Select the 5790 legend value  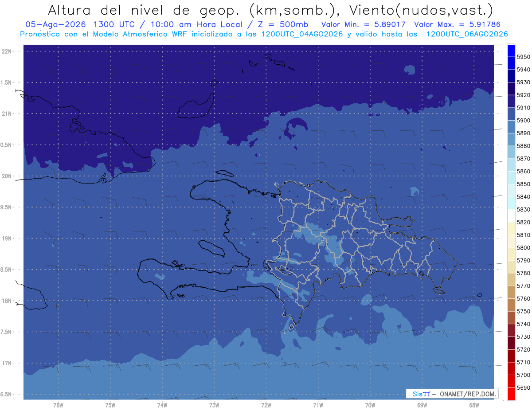524,260
